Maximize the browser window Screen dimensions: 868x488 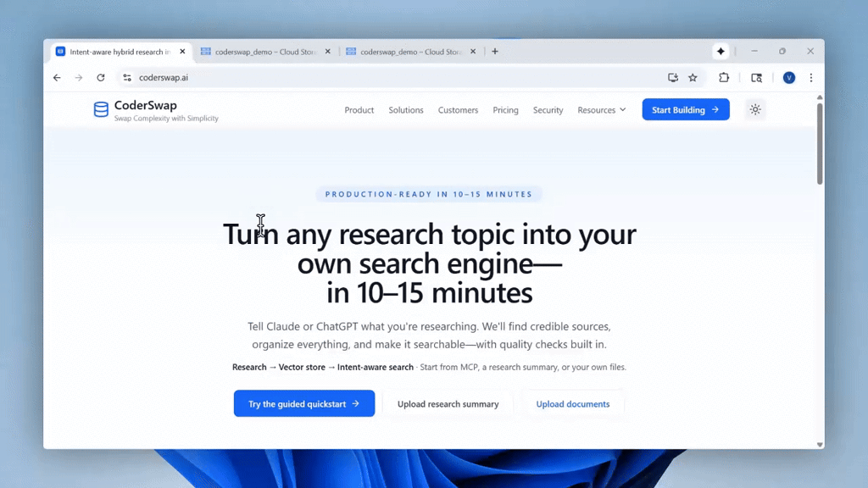[x=782, y=52]
